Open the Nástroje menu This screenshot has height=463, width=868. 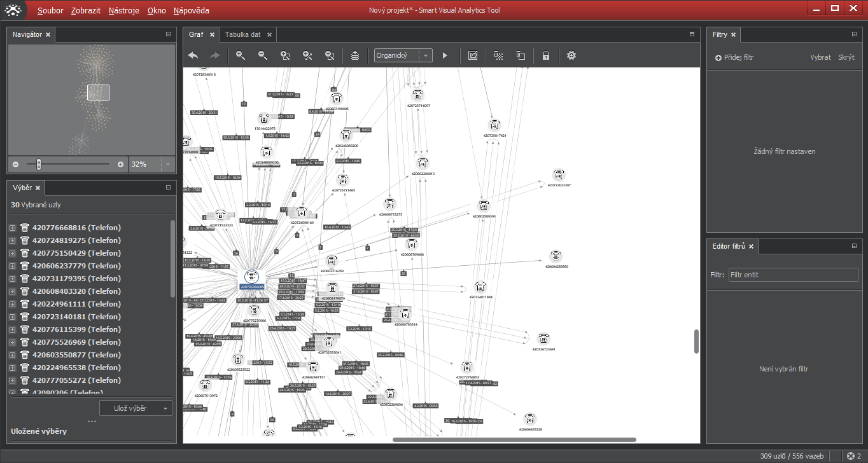pyautogui.click(x=123, y=11)
